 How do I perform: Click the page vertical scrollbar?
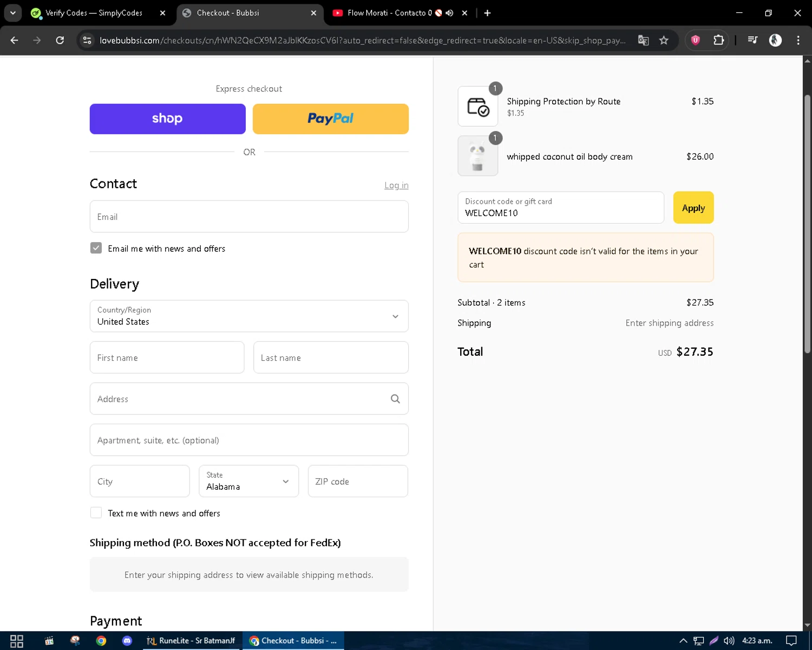point(807,225)
